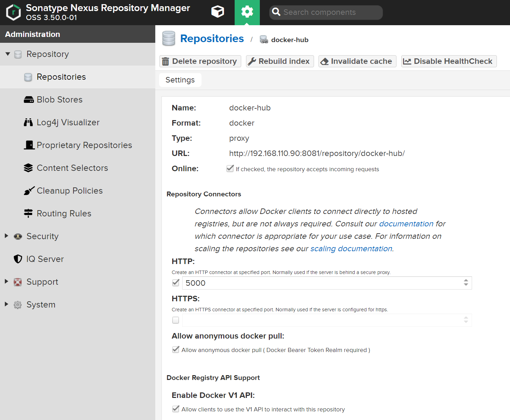Click the HTTP port spinner arrows
The width and height of the screenshot is (510, 420).
(x=466, y=283)
